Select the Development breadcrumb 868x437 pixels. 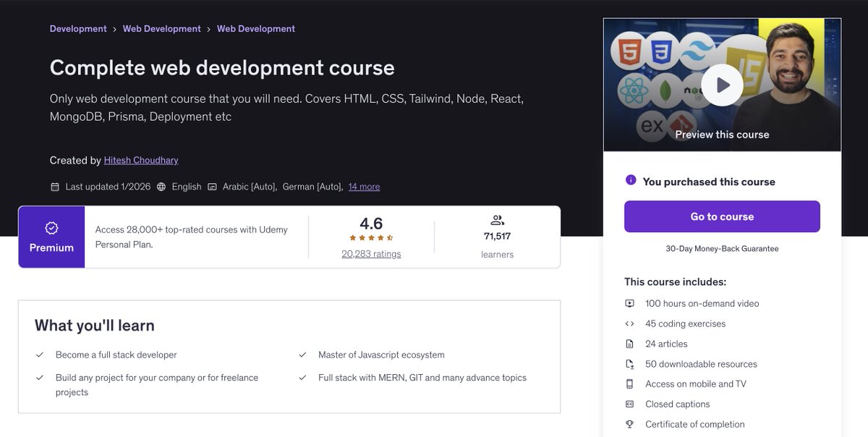tap(78, 28)
